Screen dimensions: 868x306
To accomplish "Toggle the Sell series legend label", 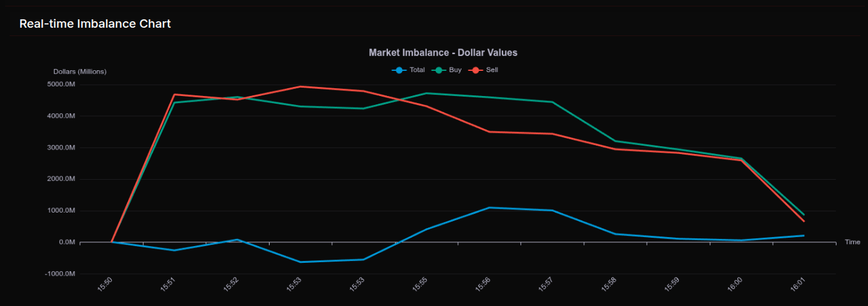I will [492, 70].
